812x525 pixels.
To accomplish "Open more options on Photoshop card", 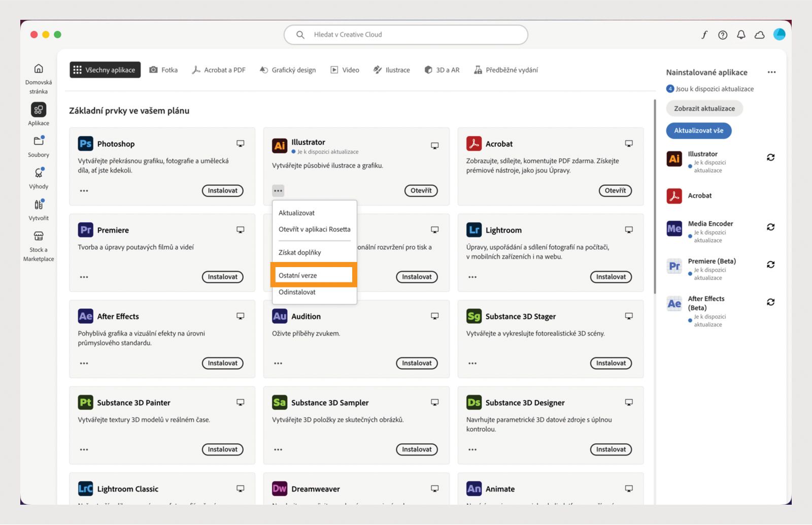I will point(84,191).
